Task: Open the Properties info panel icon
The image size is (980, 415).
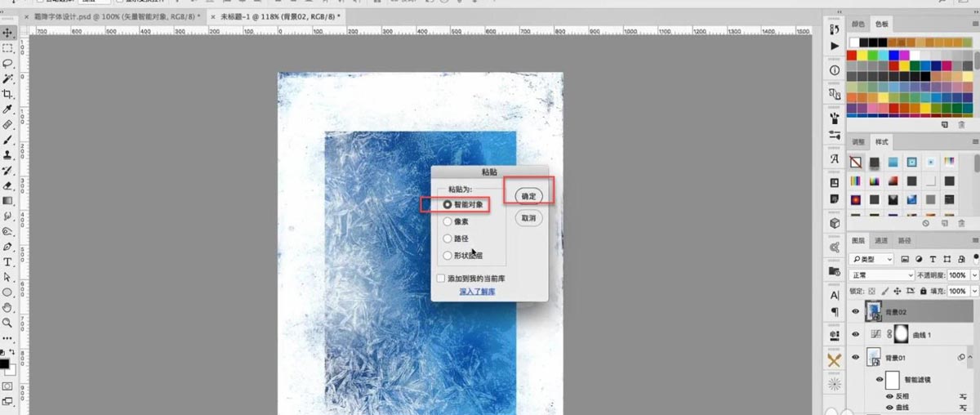Action: coord(835,71)
